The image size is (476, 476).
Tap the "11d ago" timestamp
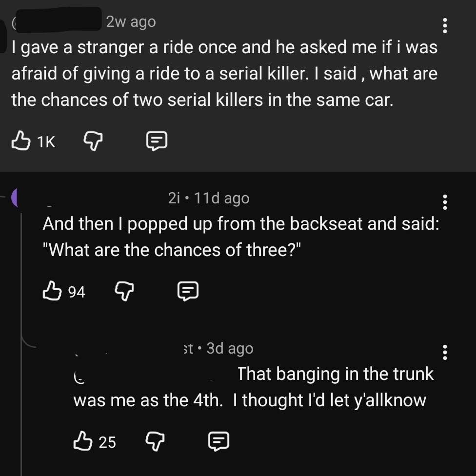(x=221, y=198)
